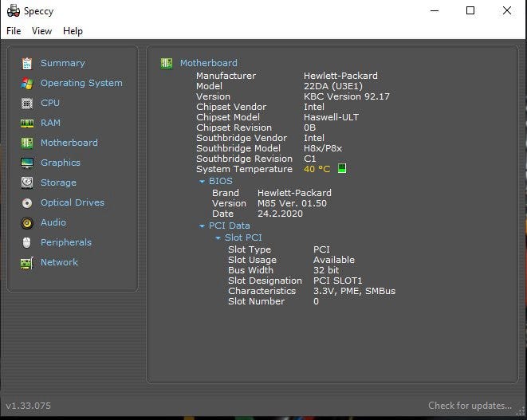Viewport: 527px width, 420px height.
Task: Show Audio information
Action: [x=53, y=222]
